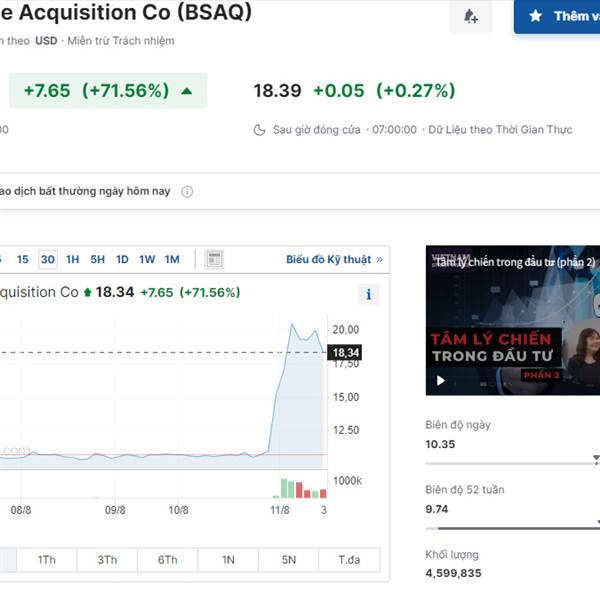Select the 15 minute interval
Screen dimensions: 600x600
point(23,259)
